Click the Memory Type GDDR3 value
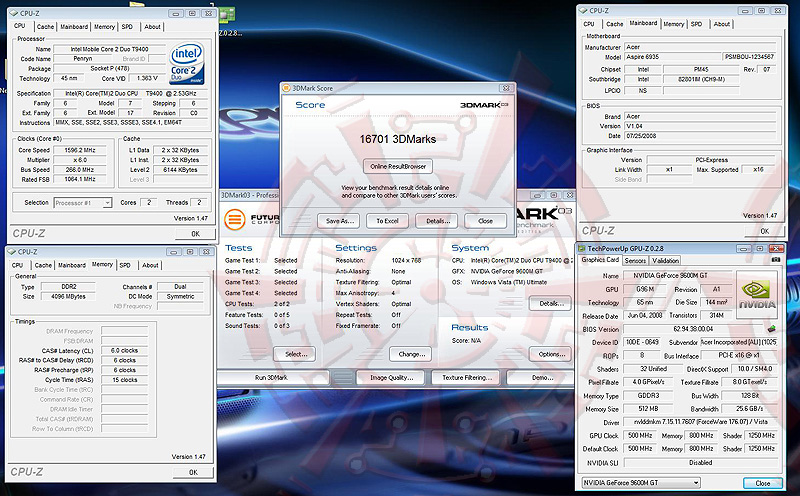Image resolution: width=800 pixels, height=496 pixels. (x=648, y=395)
